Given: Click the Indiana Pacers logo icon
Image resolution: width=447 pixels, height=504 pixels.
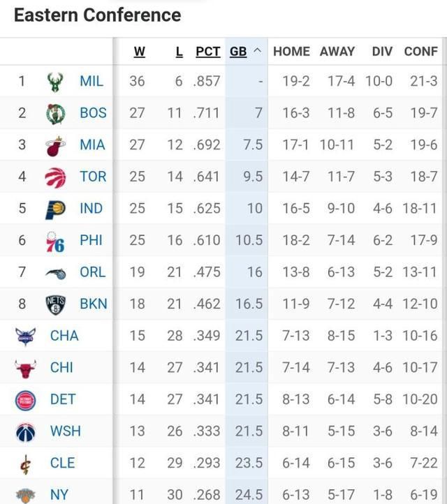Looking at the screenshot, I should 55,209.
